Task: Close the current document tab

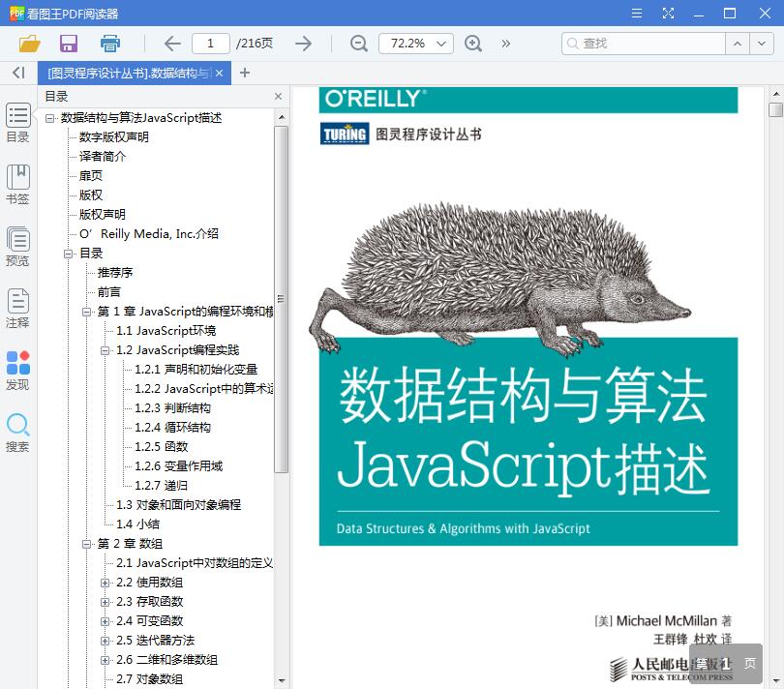Action: (219, 73)
